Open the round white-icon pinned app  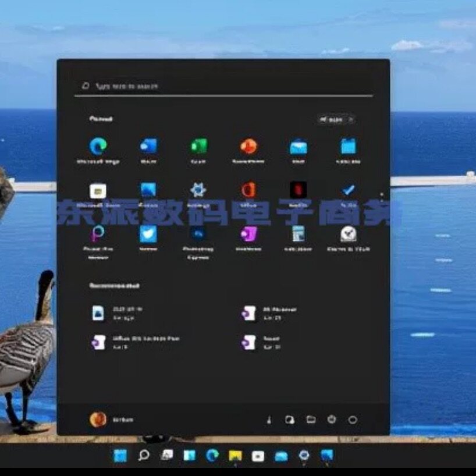click(x=348, y=237)
